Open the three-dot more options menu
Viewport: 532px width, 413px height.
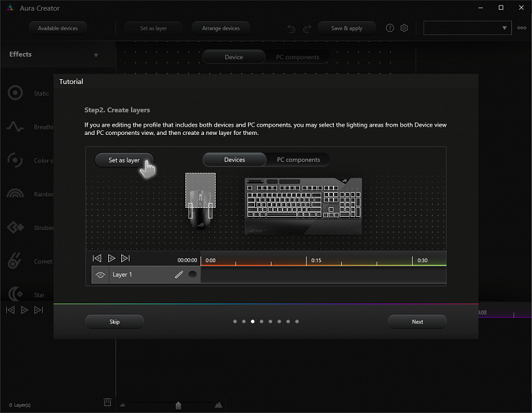click(522, 28)
